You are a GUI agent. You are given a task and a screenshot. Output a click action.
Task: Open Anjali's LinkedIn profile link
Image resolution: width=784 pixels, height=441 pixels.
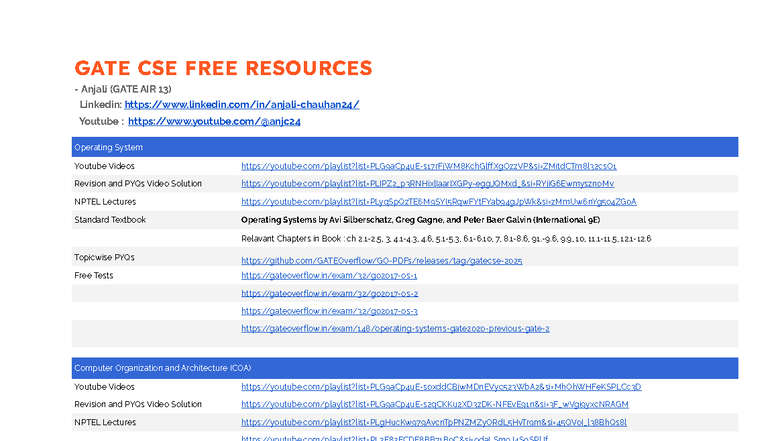coord(242,104)
